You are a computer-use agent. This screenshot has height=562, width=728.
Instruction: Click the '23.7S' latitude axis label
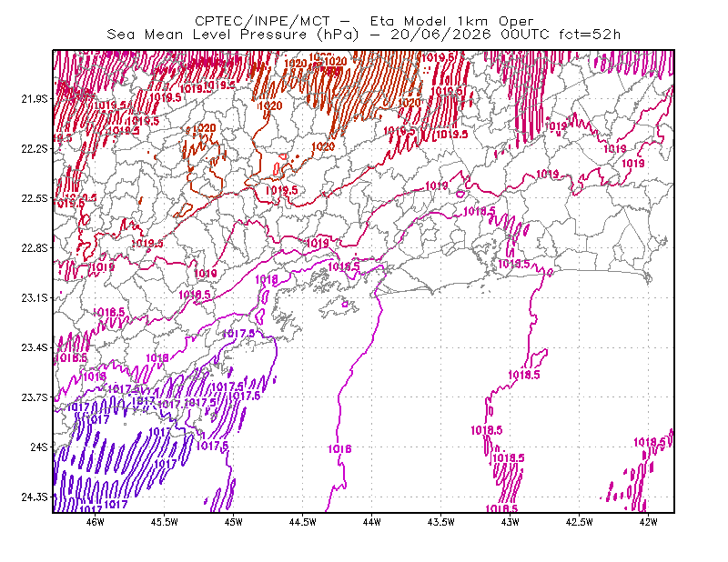coord(35,397)
